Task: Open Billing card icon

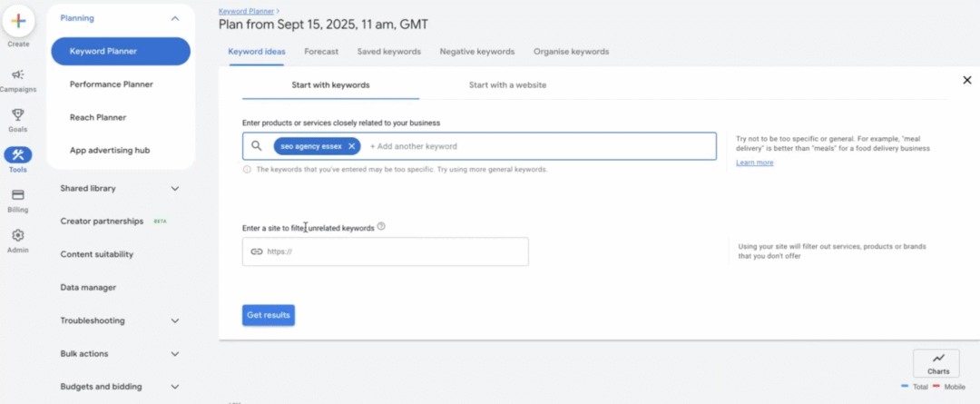Action: pyautogui.click(x=18, y=195)
